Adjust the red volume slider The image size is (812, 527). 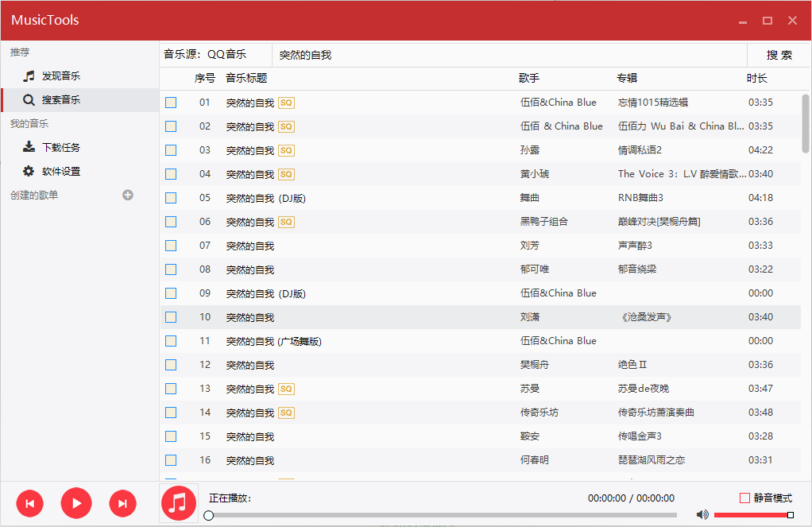[752, 515]
